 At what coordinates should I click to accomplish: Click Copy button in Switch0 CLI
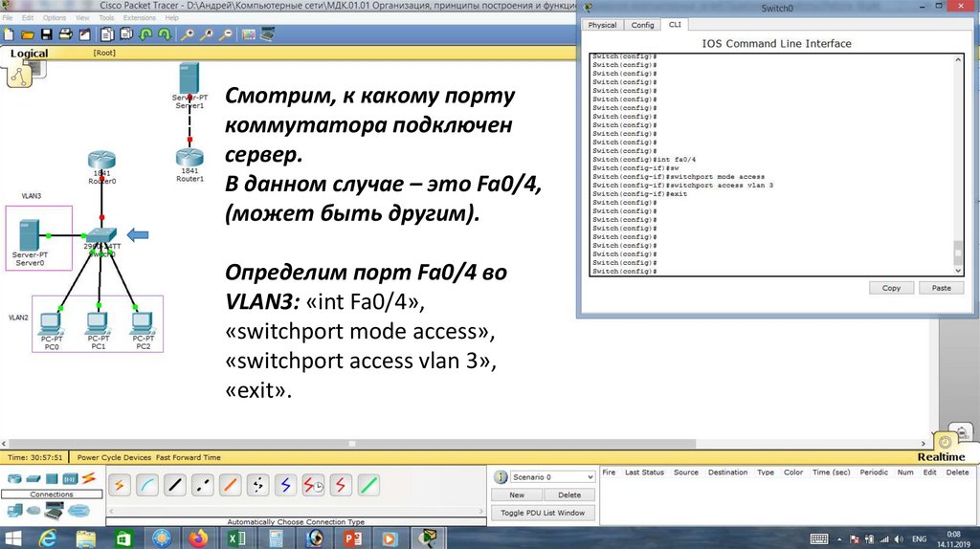click(x=891, y=288)
